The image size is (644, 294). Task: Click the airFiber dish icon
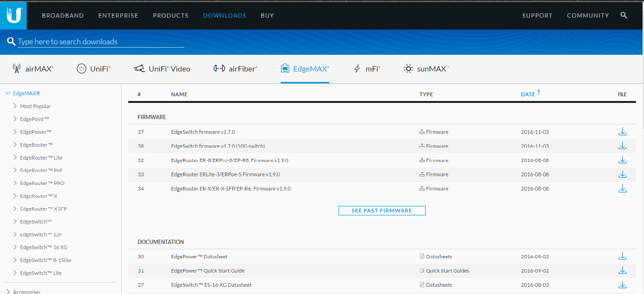tap(219, 69)
